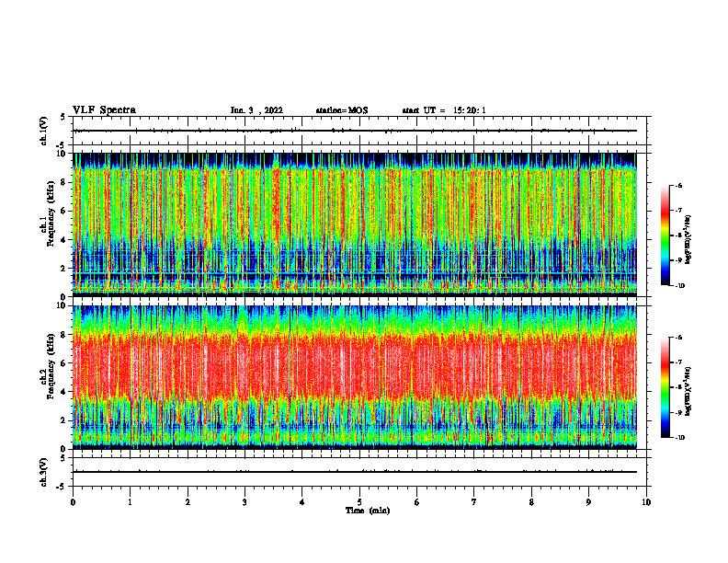The width and height of the screenshot is (728, 563).
Task: Click the start UT = 15:20:1 label
Action: point(444,110)
